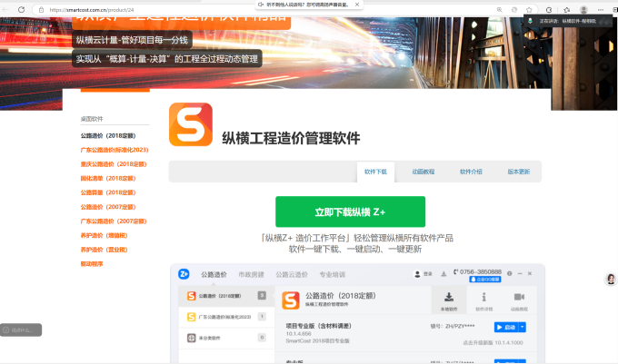Switch to the 软件下载 tab

coord(375,172)
